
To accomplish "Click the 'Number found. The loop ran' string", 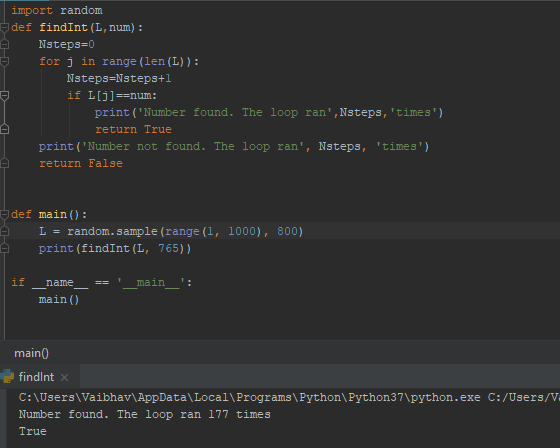I will [x=235, y=113].
